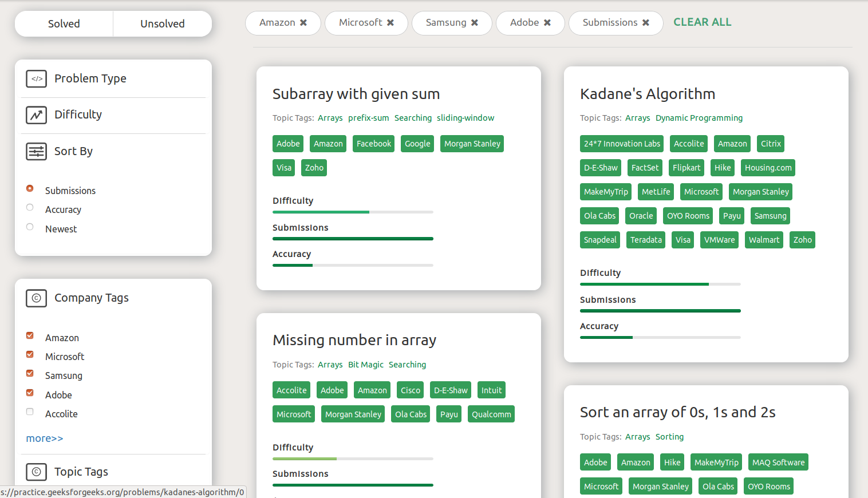
Task: Remove the Microsoft filter chip via its X
Action: 390,23
